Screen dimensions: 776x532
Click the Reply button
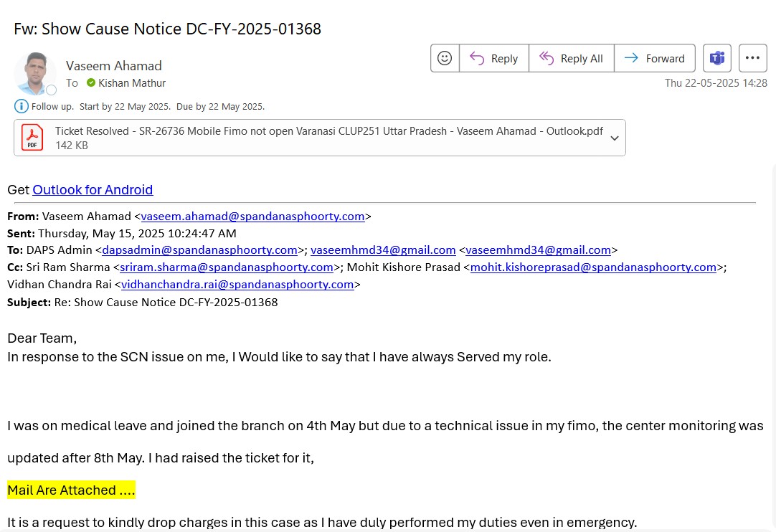pos(493,58)
